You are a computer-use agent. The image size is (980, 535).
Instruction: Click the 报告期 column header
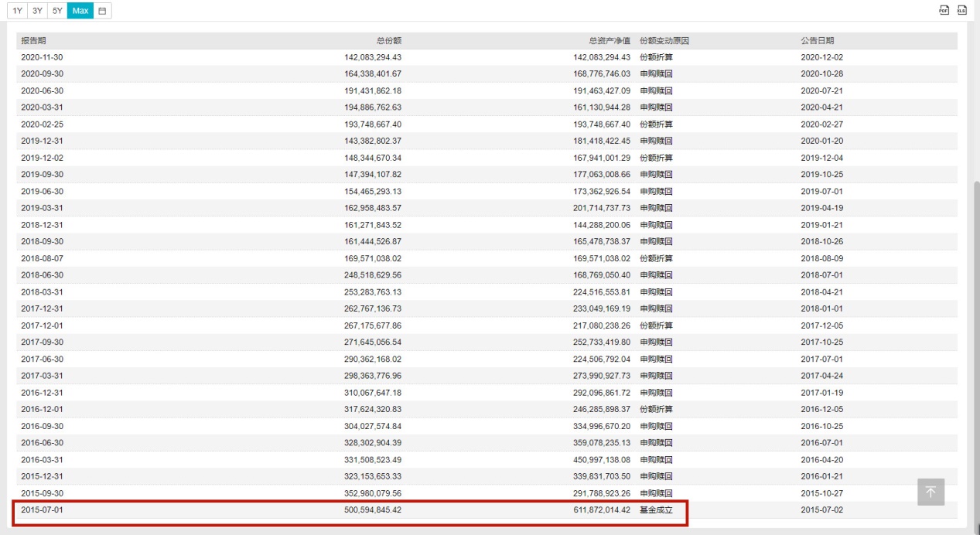click(x=33, y=40)
